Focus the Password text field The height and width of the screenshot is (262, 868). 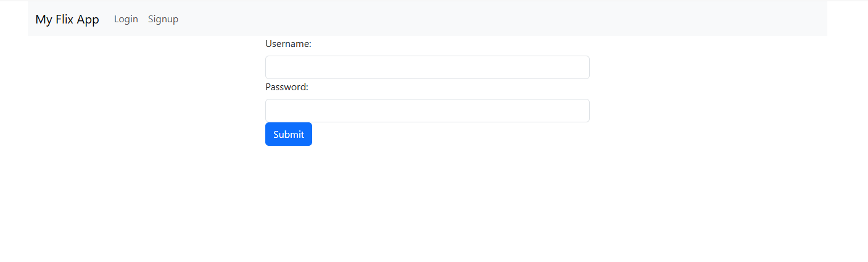(x=428, y=111)
